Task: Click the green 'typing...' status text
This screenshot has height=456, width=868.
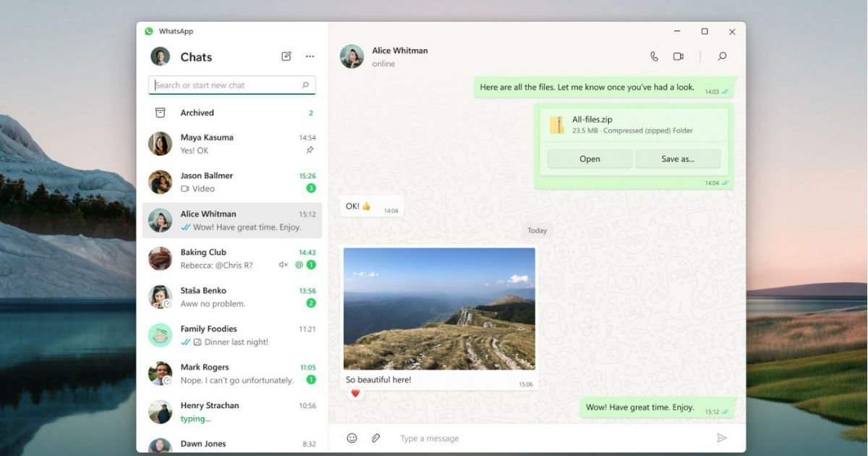Action: pyautogui.click(x=196, y=419)
